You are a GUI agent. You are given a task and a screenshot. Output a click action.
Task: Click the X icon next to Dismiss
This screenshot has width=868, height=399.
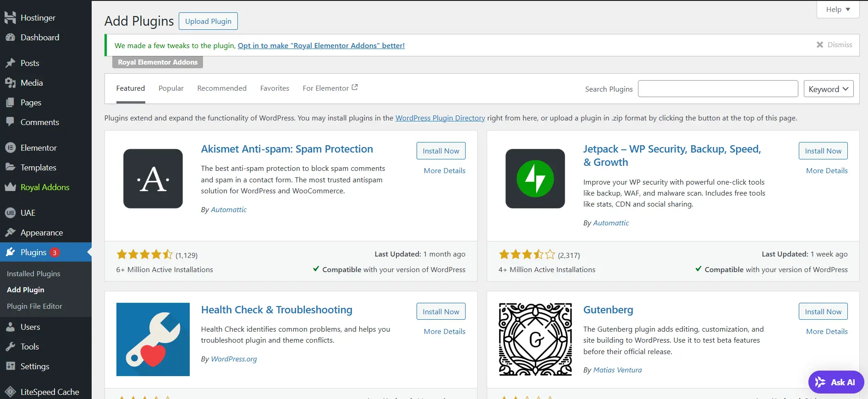coord(820,45)
